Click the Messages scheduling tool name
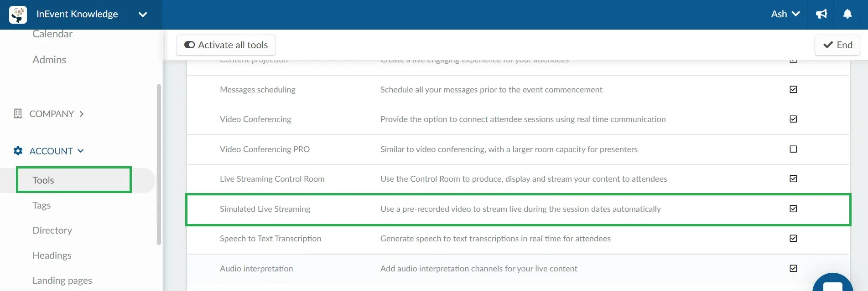This screenshot has height=291, width=868. 258,90
